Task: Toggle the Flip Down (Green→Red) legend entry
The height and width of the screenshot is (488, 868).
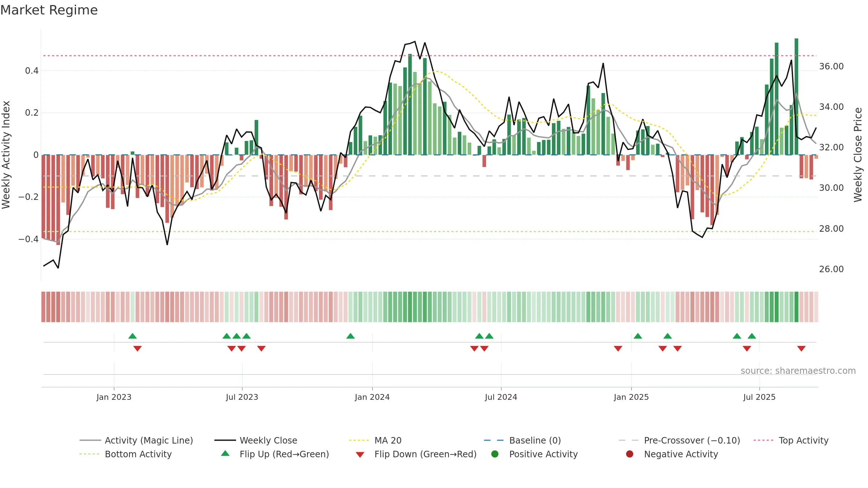Action: point(416,454)
